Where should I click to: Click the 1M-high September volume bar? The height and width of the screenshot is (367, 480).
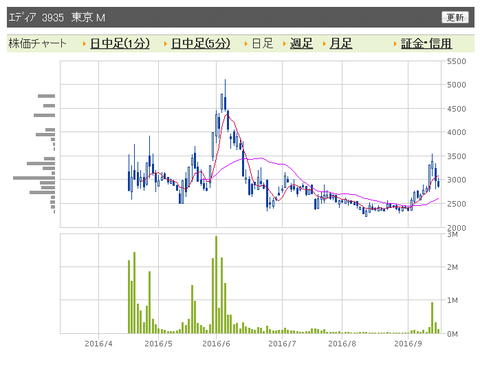click(x=432, y=318)
